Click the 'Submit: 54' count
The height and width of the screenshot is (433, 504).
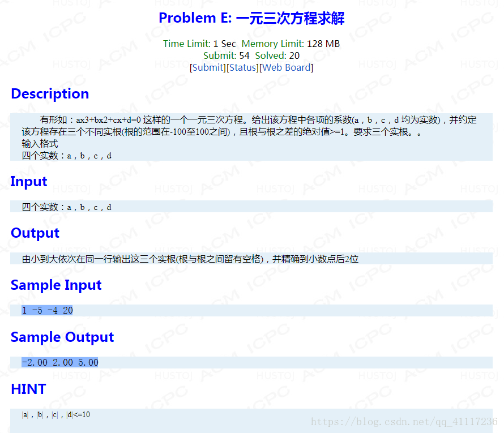tap(227, 55)
